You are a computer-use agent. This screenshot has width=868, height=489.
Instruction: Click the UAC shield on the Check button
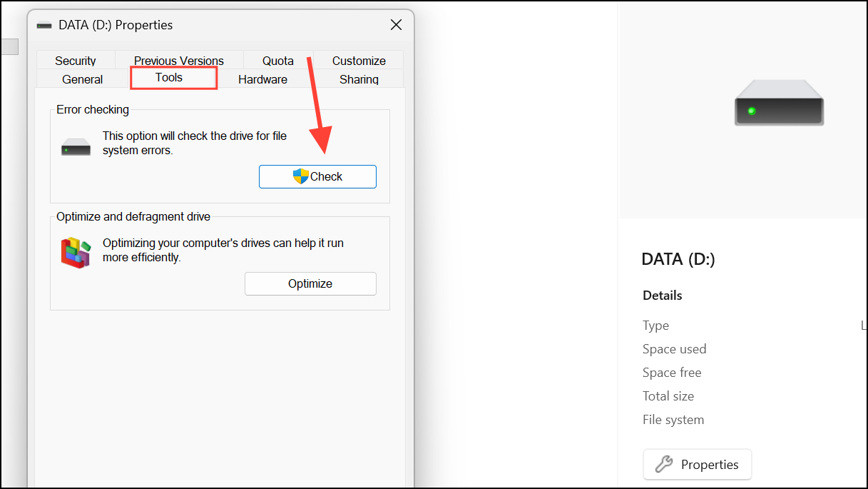[300, 176]
